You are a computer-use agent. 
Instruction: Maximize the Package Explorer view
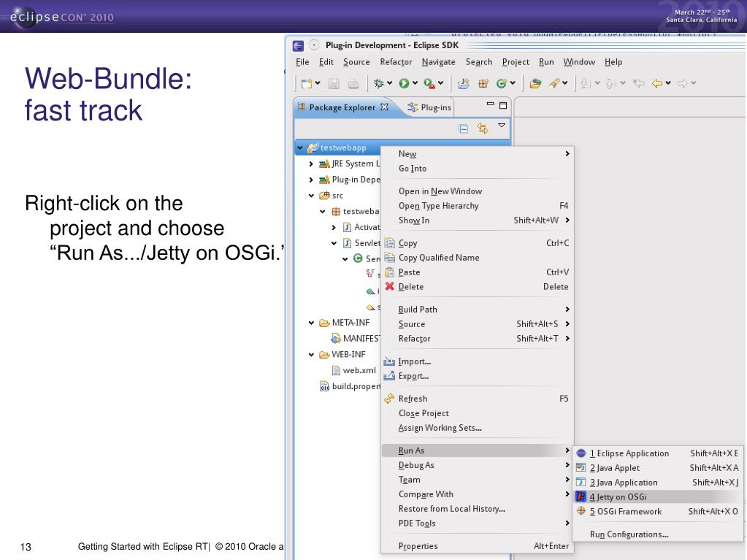pos(503,105)
